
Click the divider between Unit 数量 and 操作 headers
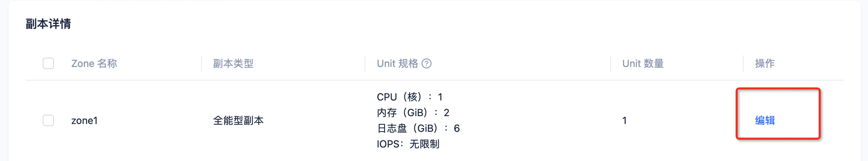point(743,63)
